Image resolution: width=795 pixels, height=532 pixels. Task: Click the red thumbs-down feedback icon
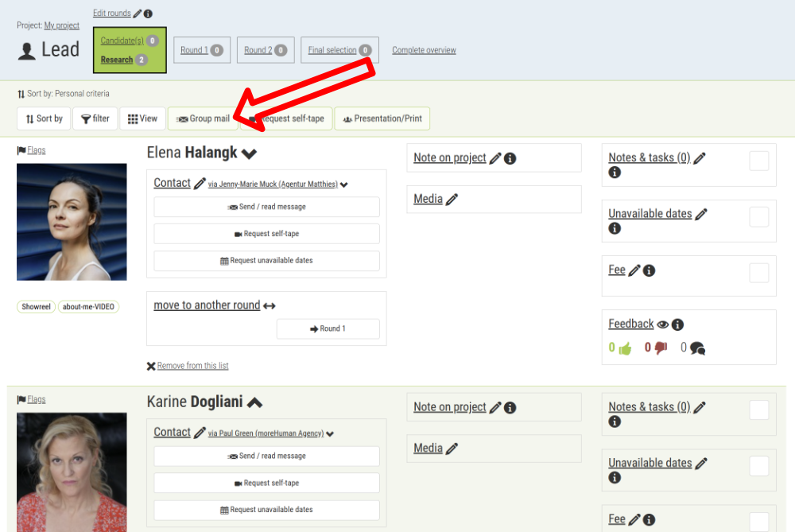coord(661,348)
